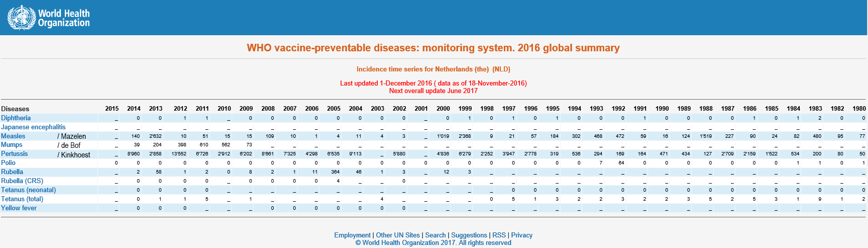
Task: Follow the Suggestions footer link
Action: click(x=469, y=235)
